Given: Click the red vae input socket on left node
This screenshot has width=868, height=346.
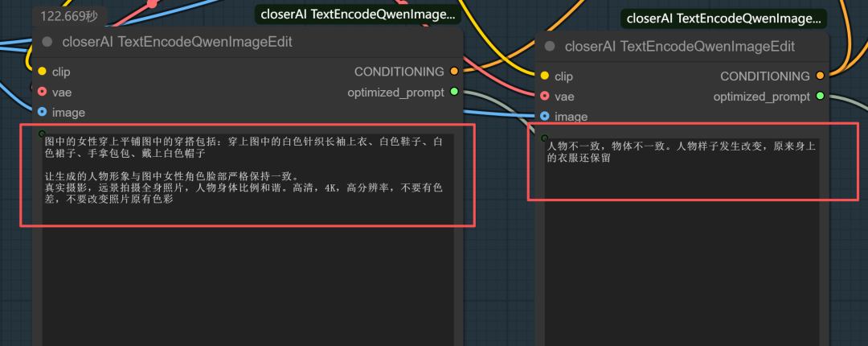Looking at the screenshot, I should click(42, 92).
